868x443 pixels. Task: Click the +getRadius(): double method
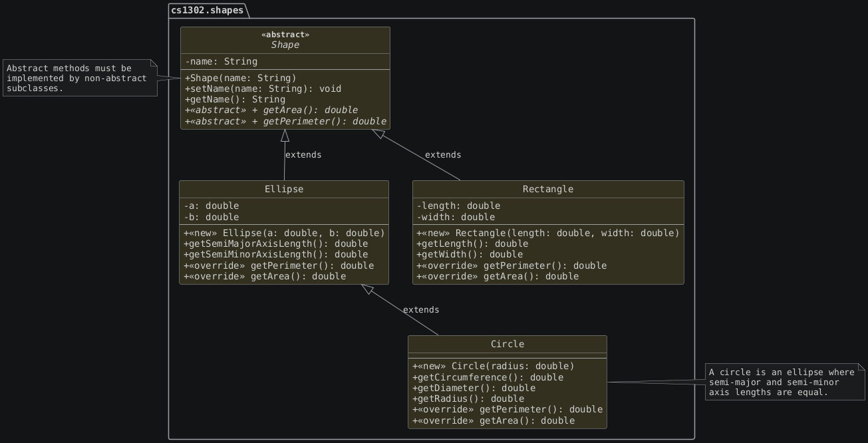tap(468, 398)
